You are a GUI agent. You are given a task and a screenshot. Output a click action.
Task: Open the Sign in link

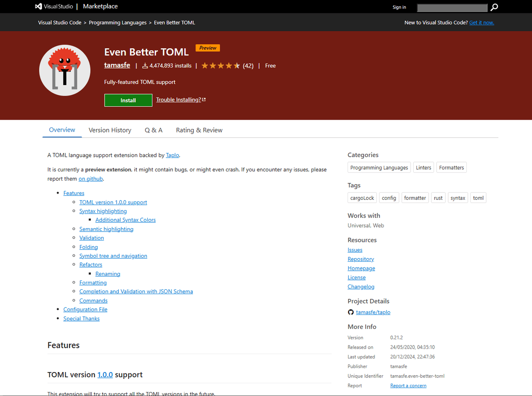click(x=399, y=7)
